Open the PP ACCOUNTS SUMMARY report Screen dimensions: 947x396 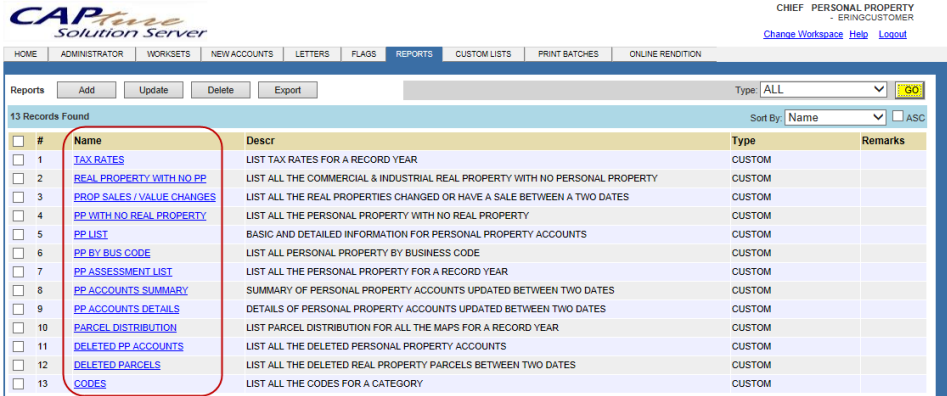pos(131,290)
